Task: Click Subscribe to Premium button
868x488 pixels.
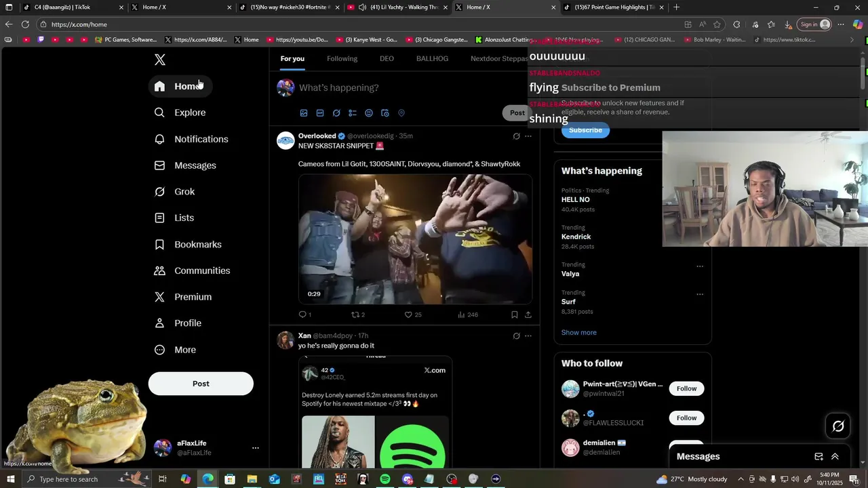Action: (585, 130)
